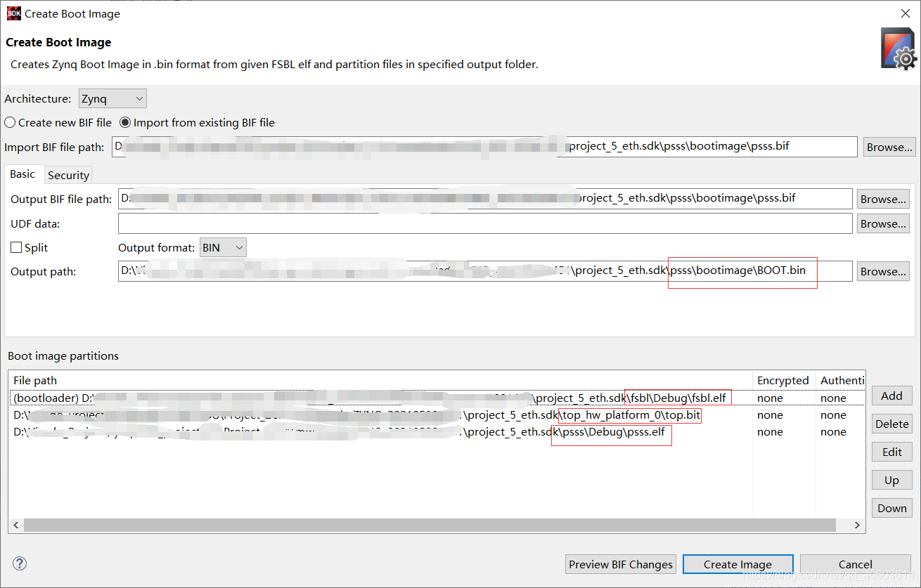Screen dimensions: 921x588
Task: Select the fsbl.elf bootloader partition row
Action: [352, 398]
